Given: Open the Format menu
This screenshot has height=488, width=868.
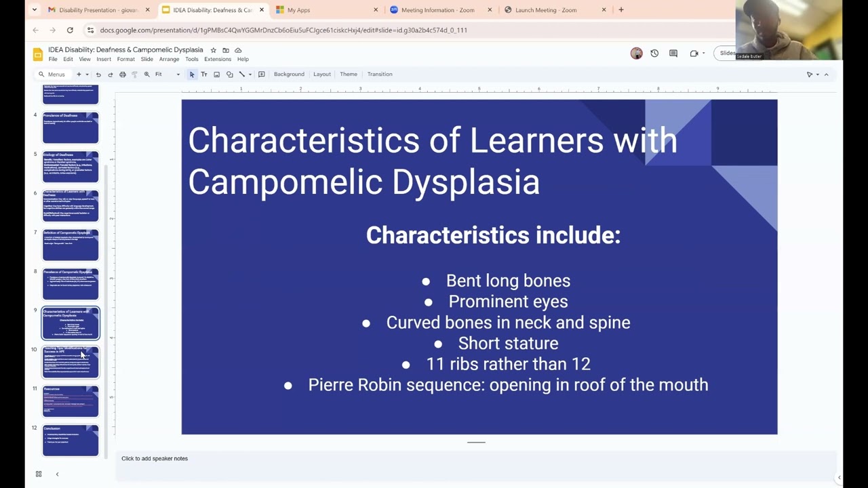Looking at the screenshot, I should [x=125, y=59].
